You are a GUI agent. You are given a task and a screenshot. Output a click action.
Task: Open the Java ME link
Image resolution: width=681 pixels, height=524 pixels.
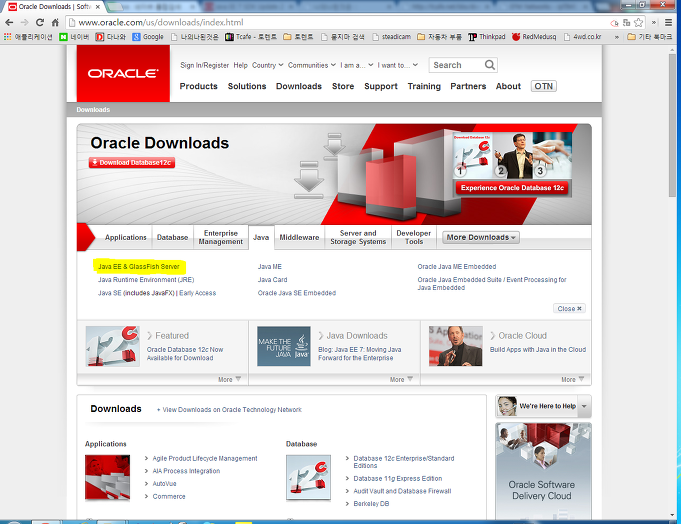(270, 267)
